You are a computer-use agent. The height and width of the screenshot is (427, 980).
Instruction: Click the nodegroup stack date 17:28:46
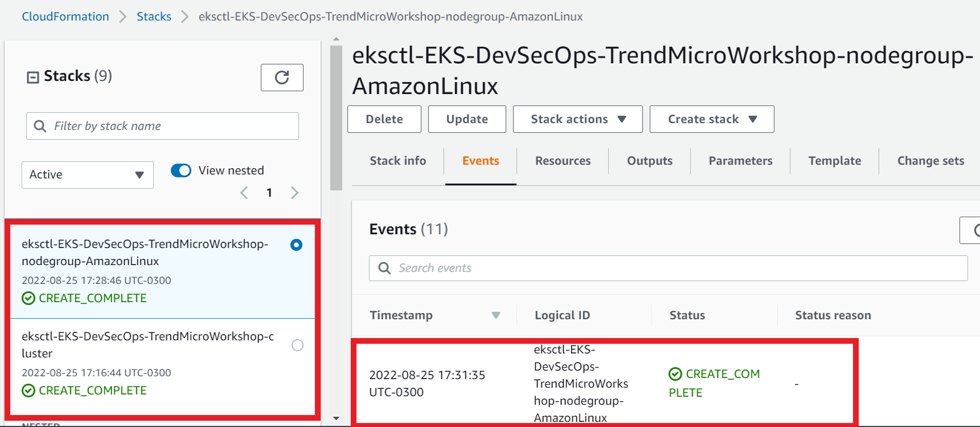(x=96, y=280)
